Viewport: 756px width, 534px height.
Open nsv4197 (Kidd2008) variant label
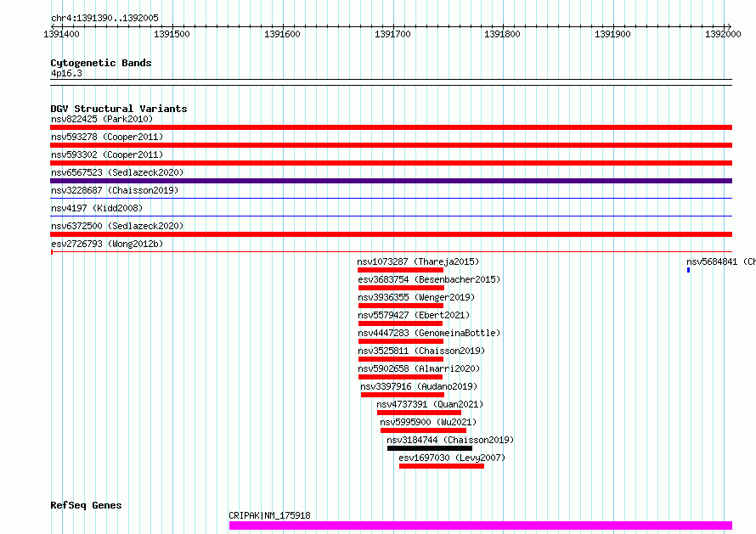(97, 208)
